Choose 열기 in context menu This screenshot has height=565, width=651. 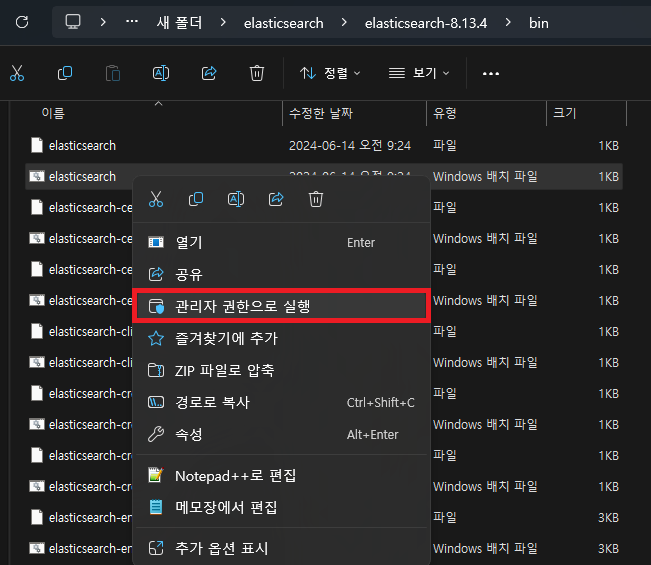pos(281,242)
